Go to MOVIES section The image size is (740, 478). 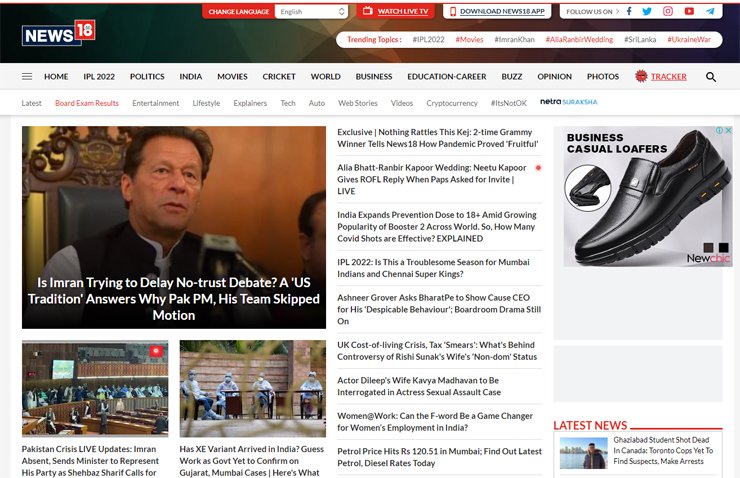tap(232, 76)
